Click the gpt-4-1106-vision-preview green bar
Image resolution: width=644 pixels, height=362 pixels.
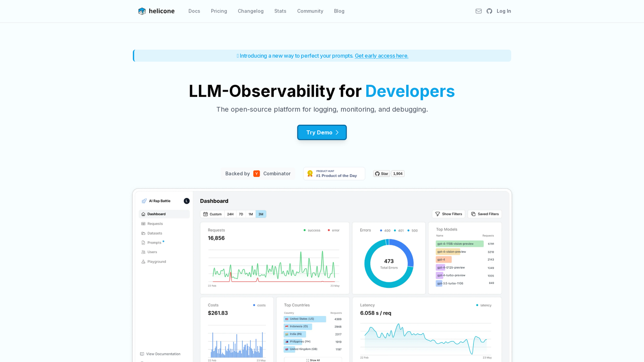pyautogui.click(x=460, y=244)
